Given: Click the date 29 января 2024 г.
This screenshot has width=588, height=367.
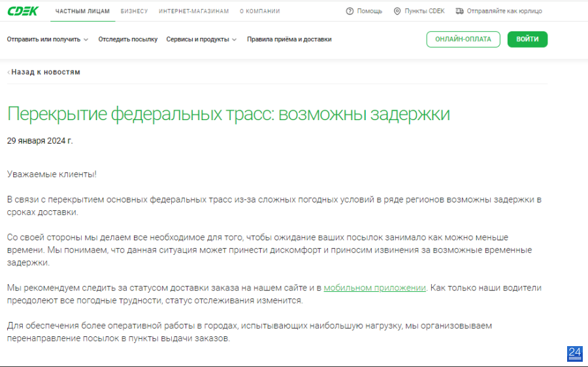Looking at the screenshot, I should (x=40, y=141).
